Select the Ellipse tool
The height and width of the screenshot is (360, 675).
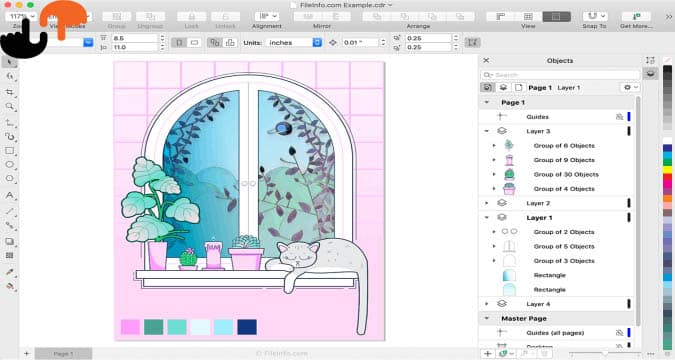pyautogui.click(x=9, y=164)
